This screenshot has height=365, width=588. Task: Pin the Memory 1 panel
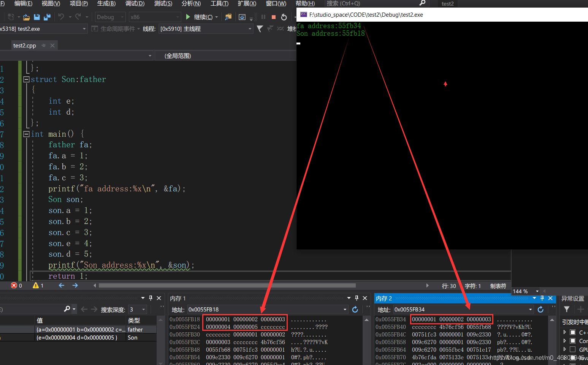tap(357, 298)
